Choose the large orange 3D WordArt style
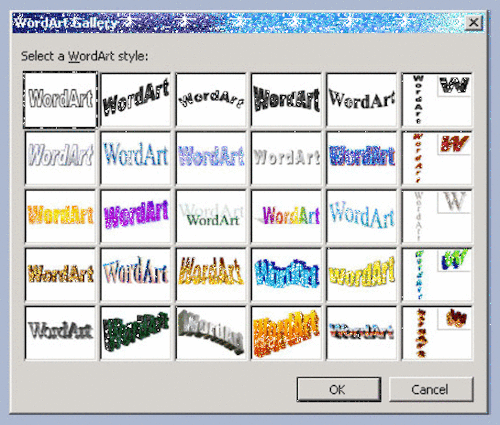The width and height of the screenshot is (500, 425). (286, 333)
